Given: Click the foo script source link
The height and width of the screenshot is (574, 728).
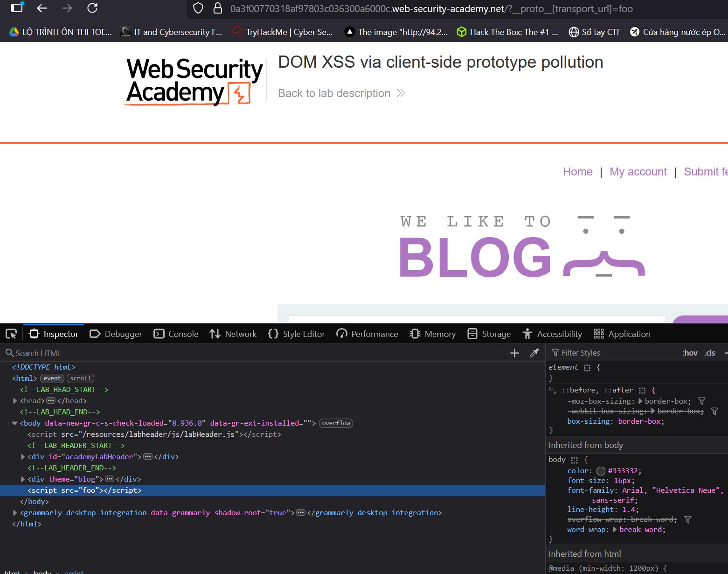Looking at the screenshot, I should click(x=89, y=490).
